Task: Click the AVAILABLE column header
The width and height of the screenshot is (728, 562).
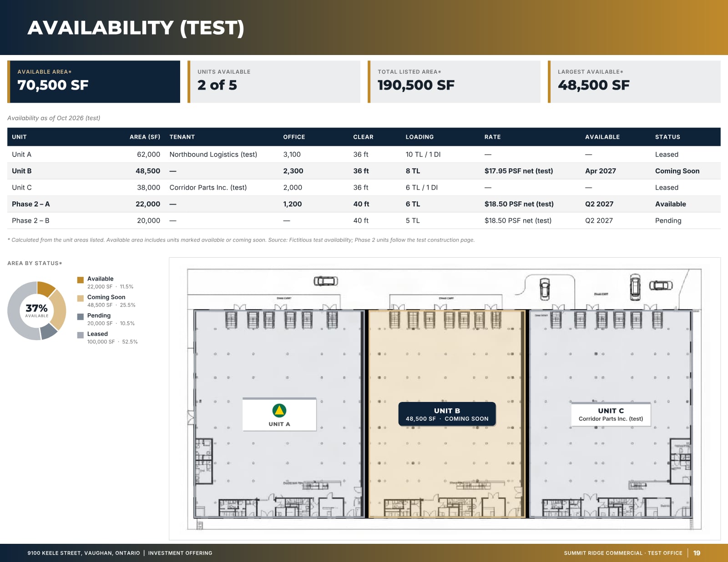Action: [602, 137]
